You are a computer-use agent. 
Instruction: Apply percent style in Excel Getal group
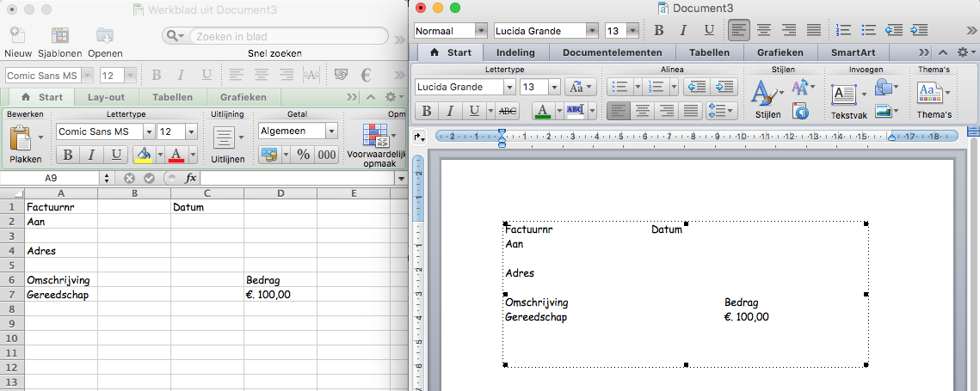pyautogui.click(x=303, y=155)
